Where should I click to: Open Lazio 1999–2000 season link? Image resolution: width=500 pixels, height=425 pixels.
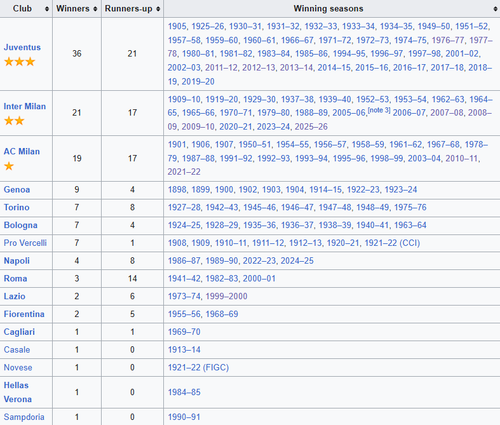(226, 296)
